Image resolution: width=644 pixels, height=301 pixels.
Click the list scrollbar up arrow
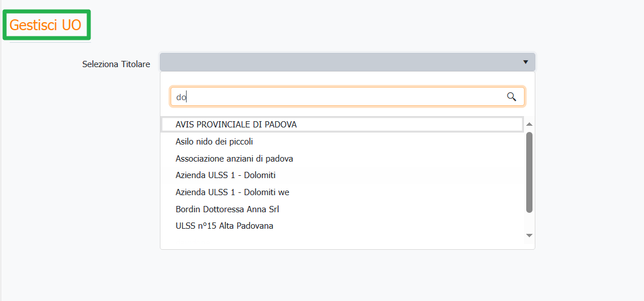(x=529, y=124)
